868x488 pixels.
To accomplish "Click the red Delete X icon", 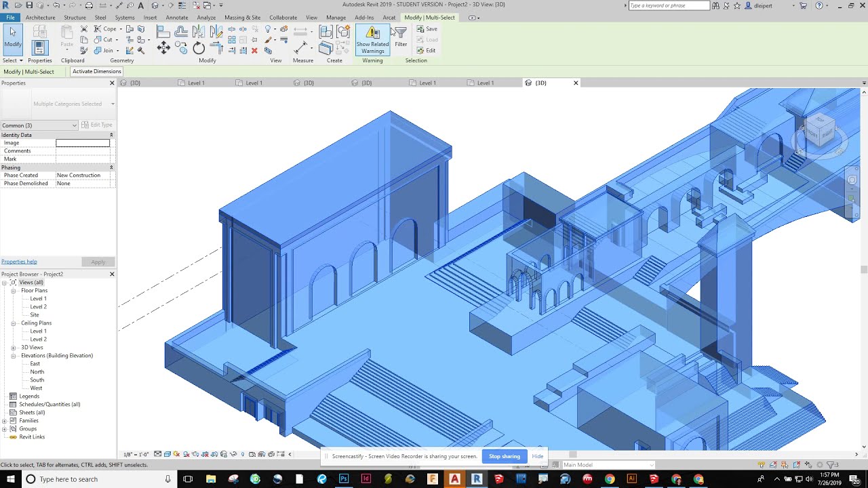I will tap(254, 50).
